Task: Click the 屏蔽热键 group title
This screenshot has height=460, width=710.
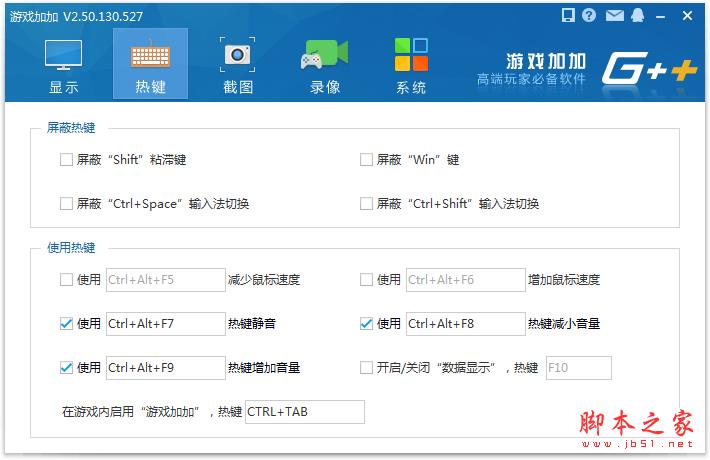Action: pos(71,128)
